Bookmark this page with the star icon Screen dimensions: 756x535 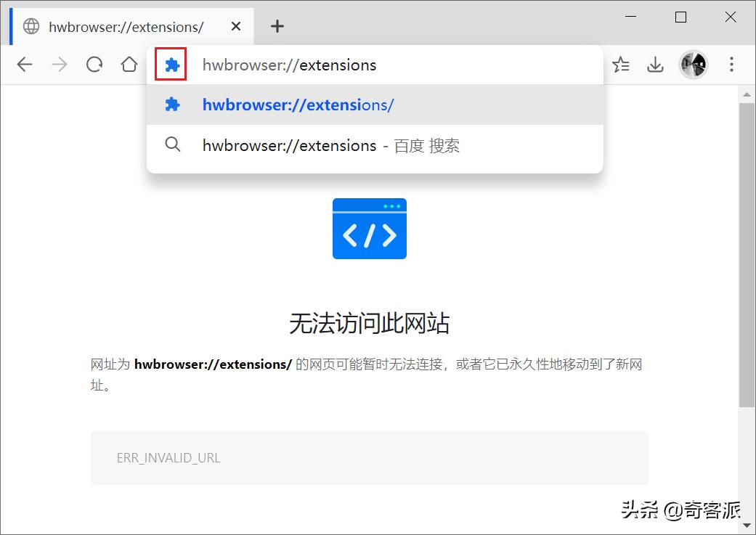pos(621,65)
